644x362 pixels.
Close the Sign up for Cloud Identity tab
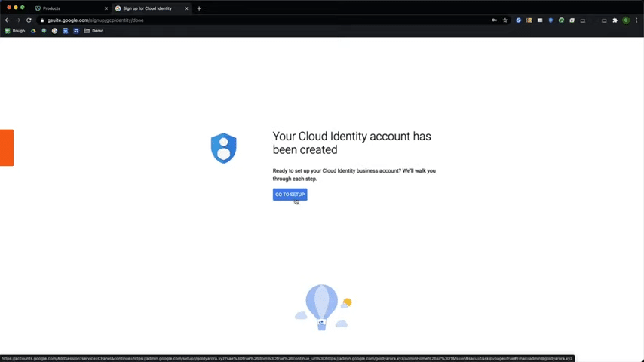pyautogui.click(x=186, y=8)
